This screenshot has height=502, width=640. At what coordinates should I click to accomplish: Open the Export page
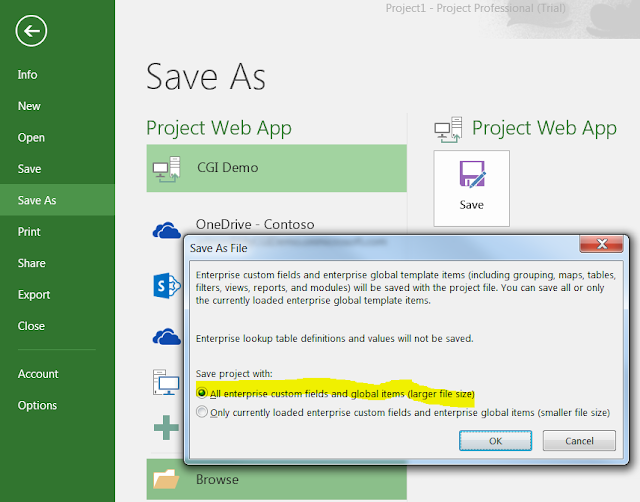click(x=34, y=295)
